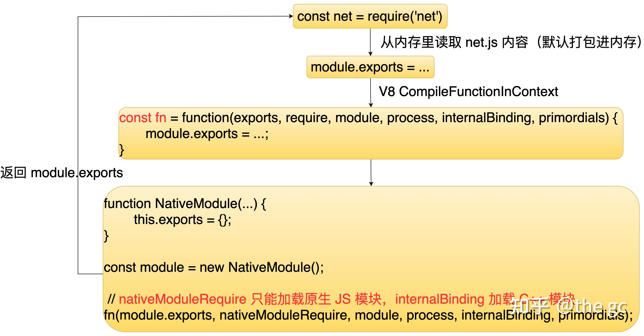Click the "V8 CompileFunctionInContext" label
This screenshot has height=336, width=644.
[x=468, y=91]
